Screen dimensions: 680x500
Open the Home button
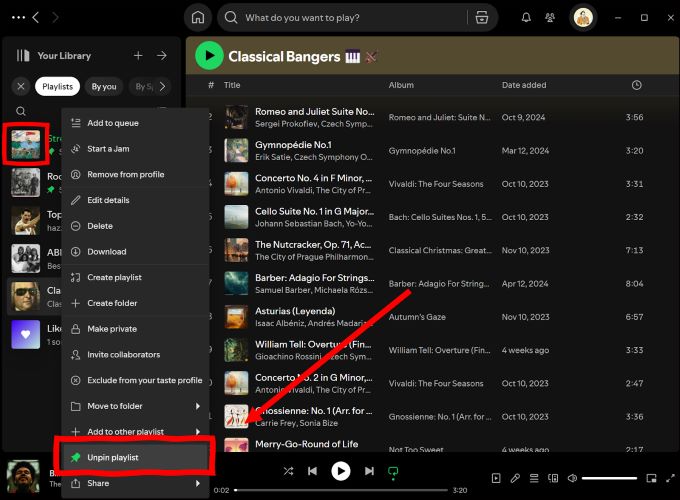click(198, 18)
